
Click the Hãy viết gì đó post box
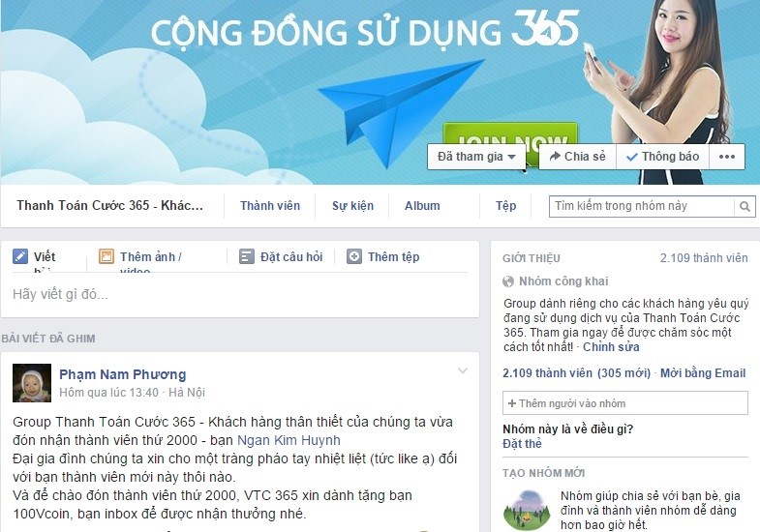pyautogui.click(x=240, y=294)
